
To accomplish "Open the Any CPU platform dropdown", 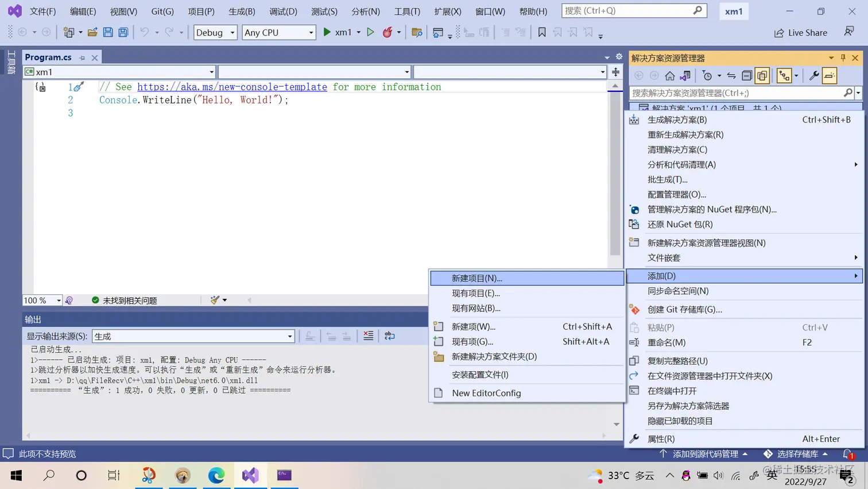I will coord(279,33).
